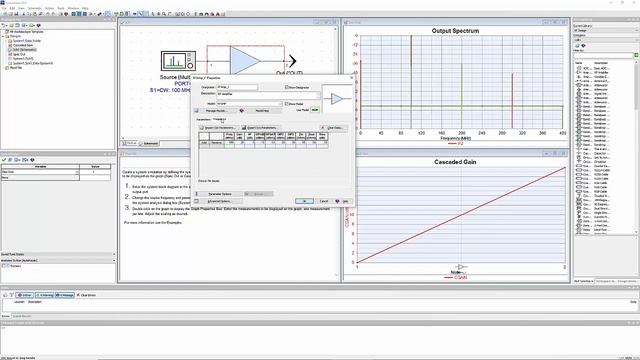Click the Help book icon at dialog bottom
The height and width of the screenshot is (360, 640).
337,201
